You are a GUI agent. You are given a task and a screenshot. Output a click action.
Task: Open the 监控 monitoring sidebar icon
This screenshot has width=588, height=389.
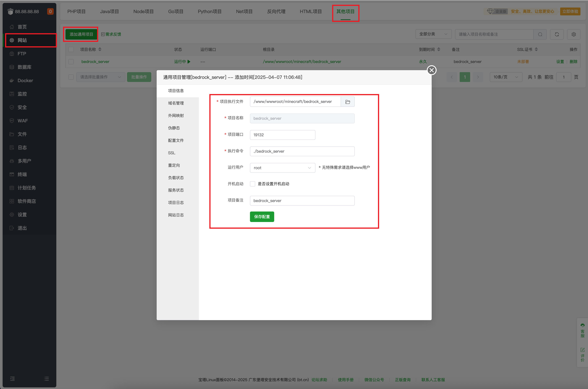click(12, 94)
